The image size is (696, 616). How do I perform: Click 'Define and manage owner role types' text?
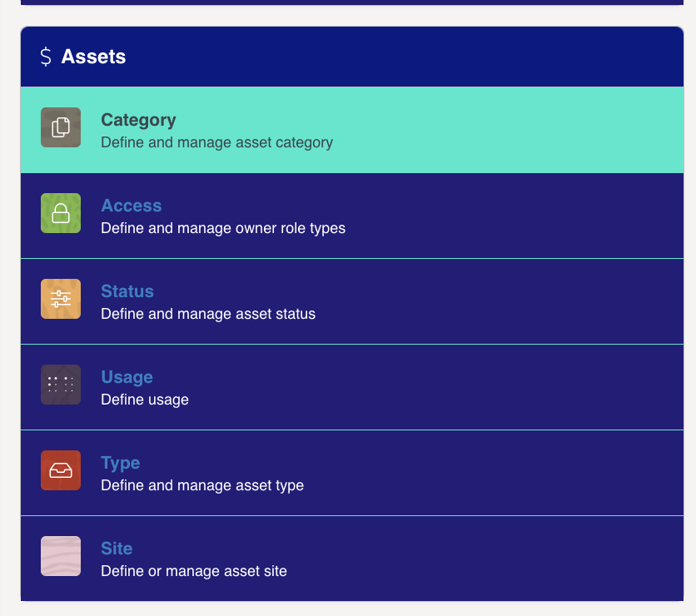click(x=223, y=228)
